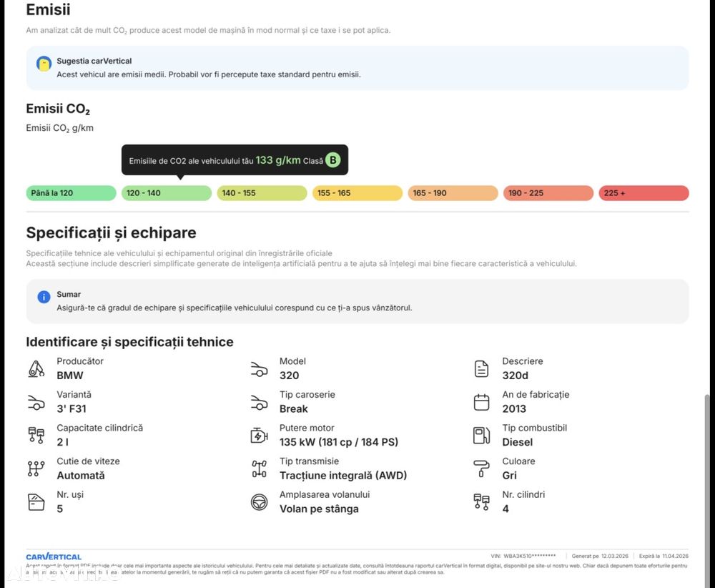Click the Producător manufacturer icon
This screenshot has width=715, height=588.
pos(36,368)
